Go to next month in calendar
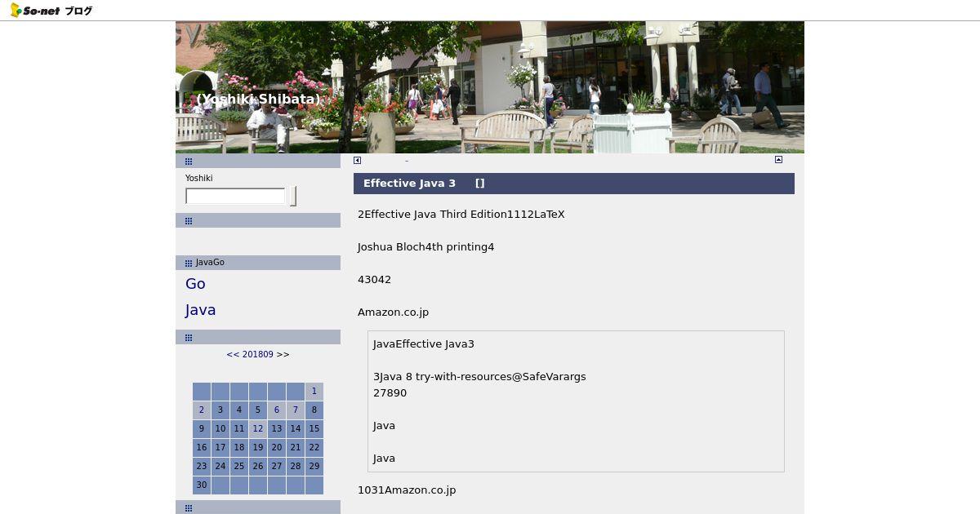Viewport: 980px width, 514px height. [x=283, y=355]
